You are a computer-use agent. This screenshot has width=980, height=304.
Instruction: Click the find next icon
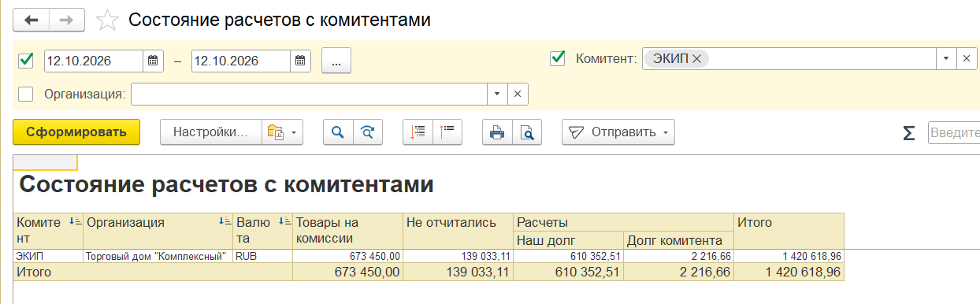pyautogui.click(x=367, y=132)
